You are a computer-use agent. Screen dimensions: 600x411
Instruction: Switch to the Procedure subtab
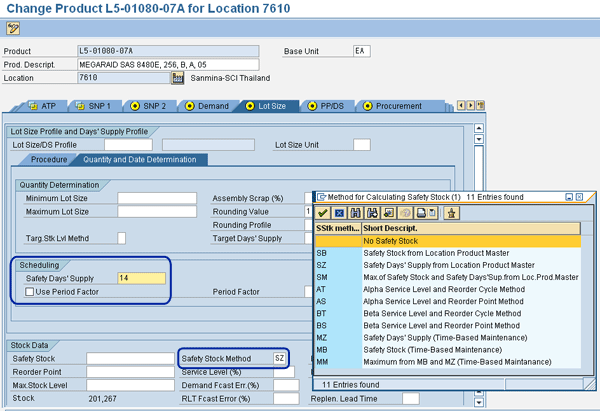coord(49,159)
